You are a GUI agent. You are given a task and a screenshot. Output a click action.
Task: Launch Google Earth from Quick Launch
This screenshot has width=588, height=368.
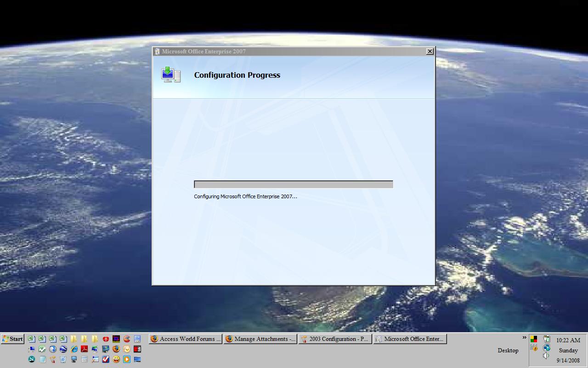pos(63,349)
